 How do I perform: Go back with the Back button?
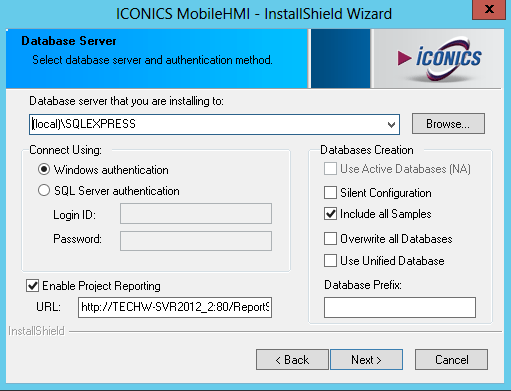(292, 360)
